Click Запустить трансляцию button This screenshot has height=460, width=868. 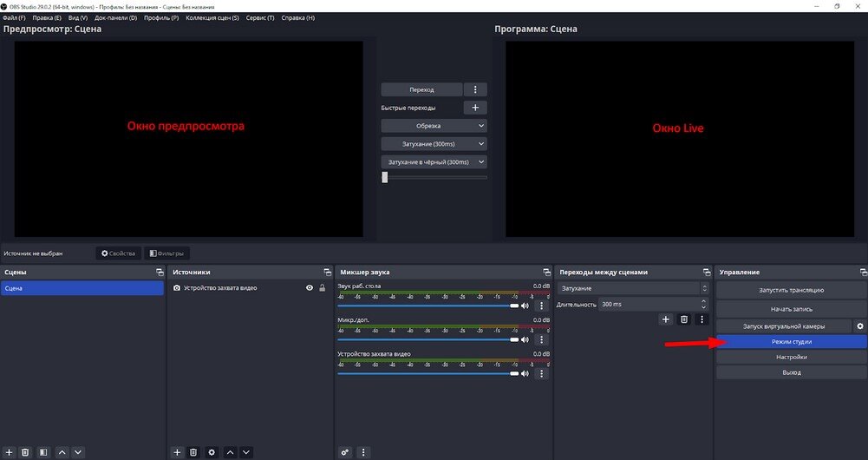pos(792,290)
